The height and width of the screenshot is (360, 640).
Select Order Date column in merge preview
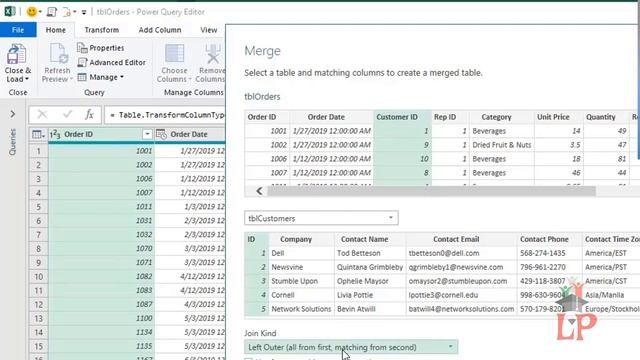point(331,117)
